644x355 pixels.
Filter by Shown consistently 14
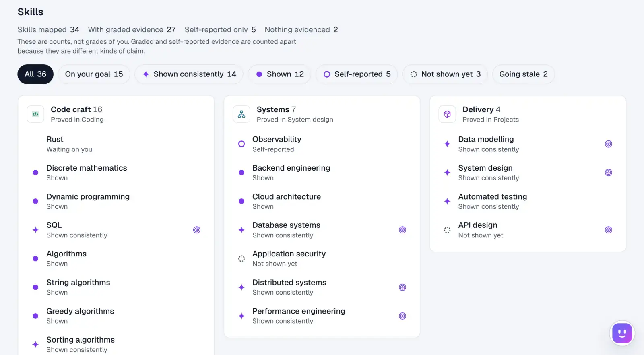tap(189, 74)
